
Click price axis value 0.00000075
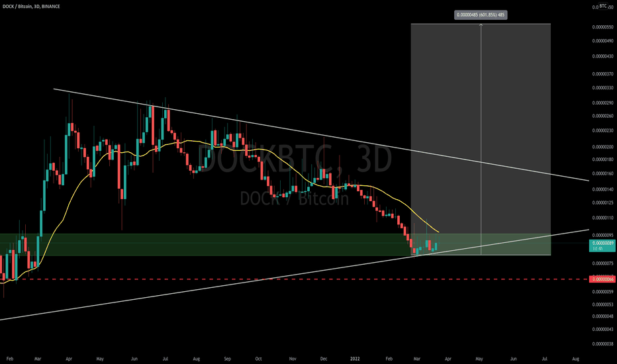[x=602, y=263]
